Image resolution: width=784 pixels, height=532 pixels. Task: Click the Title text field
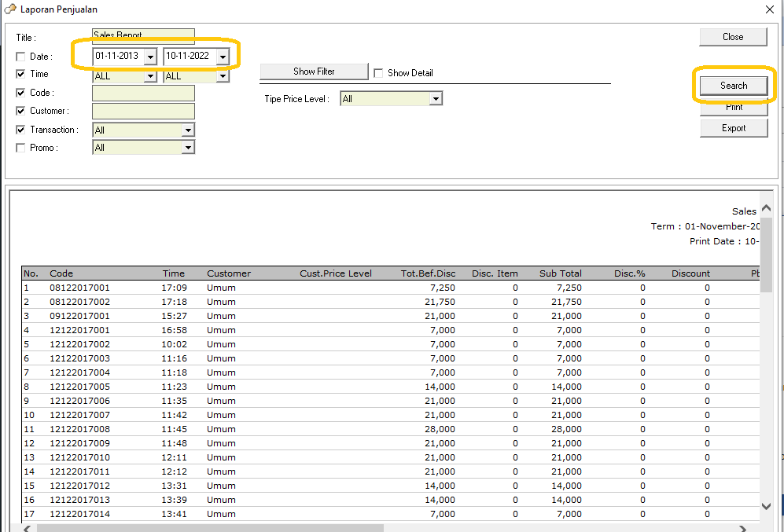tap(143, 37)
